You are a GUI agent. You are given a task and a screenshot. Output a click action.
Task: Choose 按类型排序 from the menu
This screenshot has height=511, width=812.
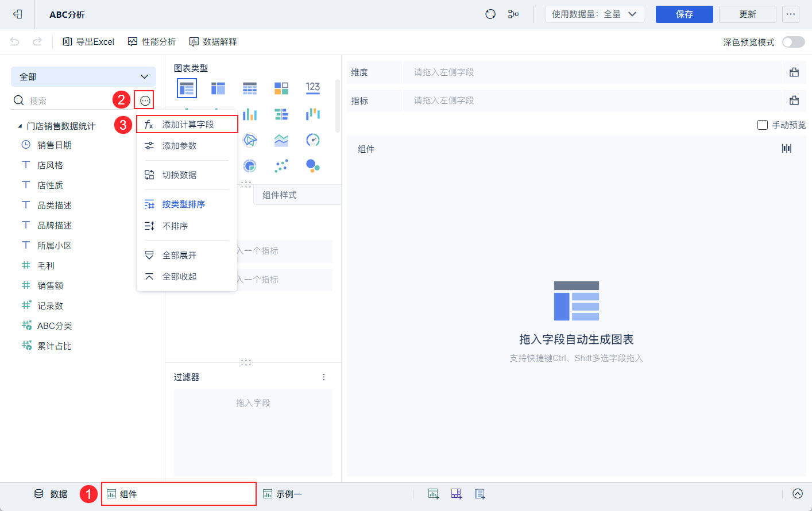187,204
